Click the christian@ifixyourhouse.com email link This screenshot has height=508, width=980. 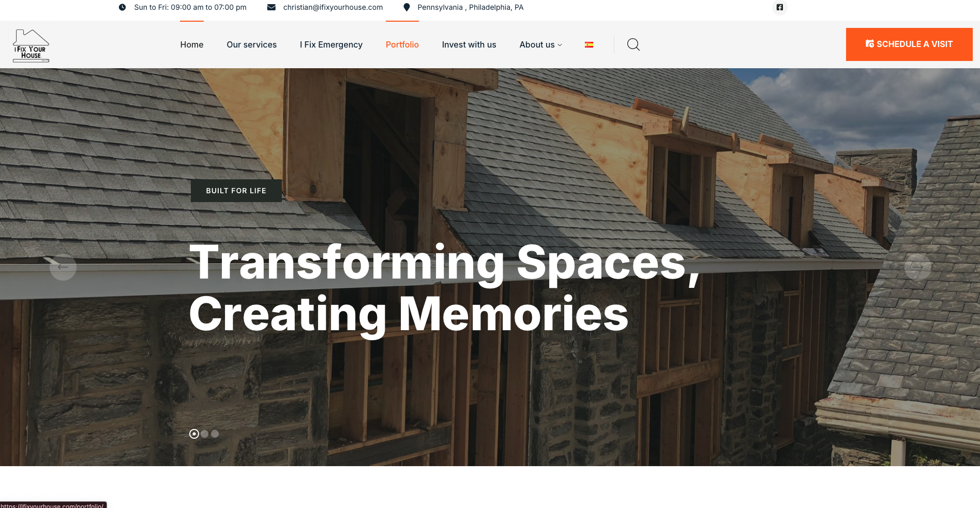(333, 7)
